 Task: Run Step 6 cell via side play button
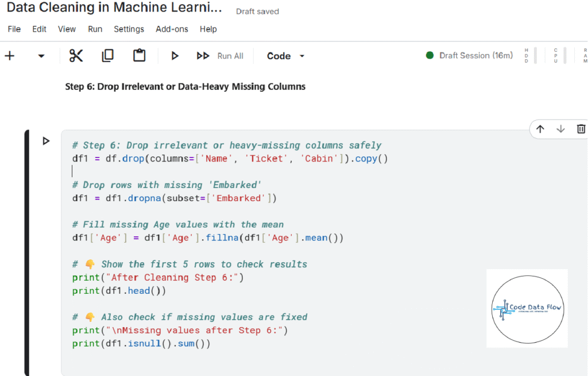pyautogui.click(x=46, y=141)
